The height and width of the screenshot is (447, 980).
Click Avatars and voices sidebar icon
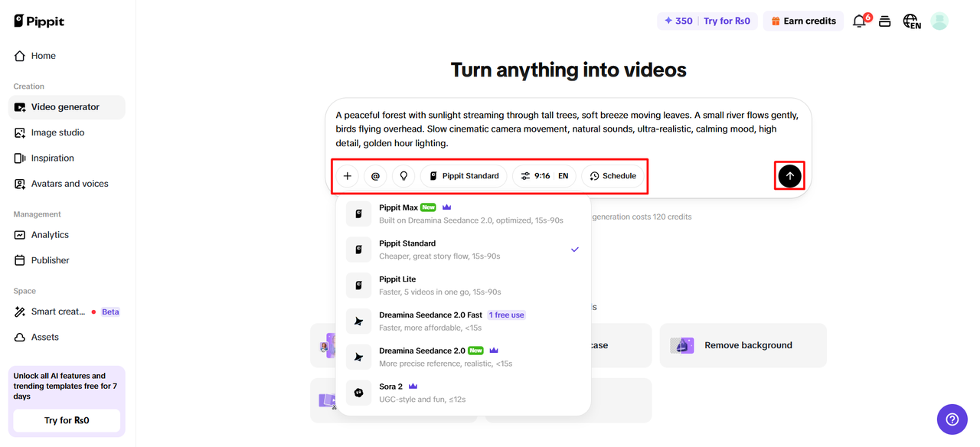tap(20, 184)
